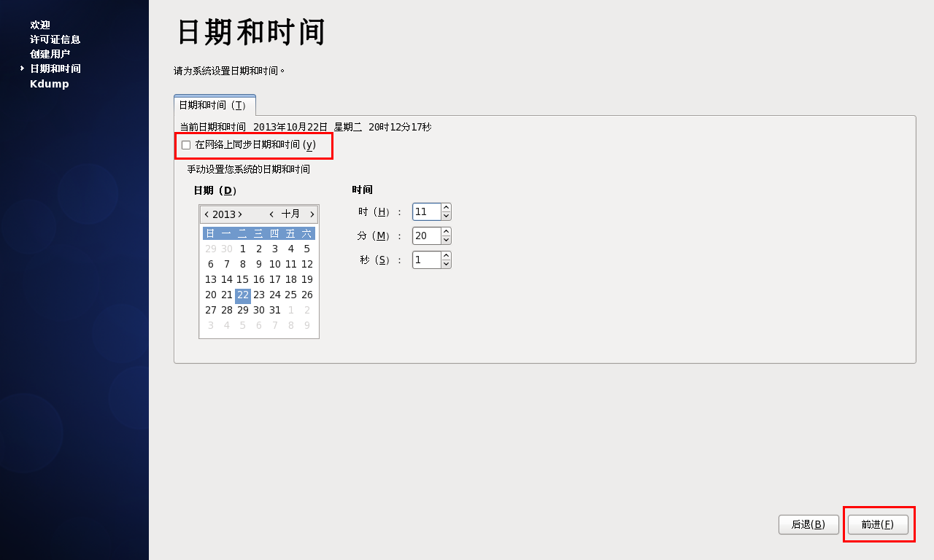
Task: Click into the hour input field
Action: tap(427, 211)
